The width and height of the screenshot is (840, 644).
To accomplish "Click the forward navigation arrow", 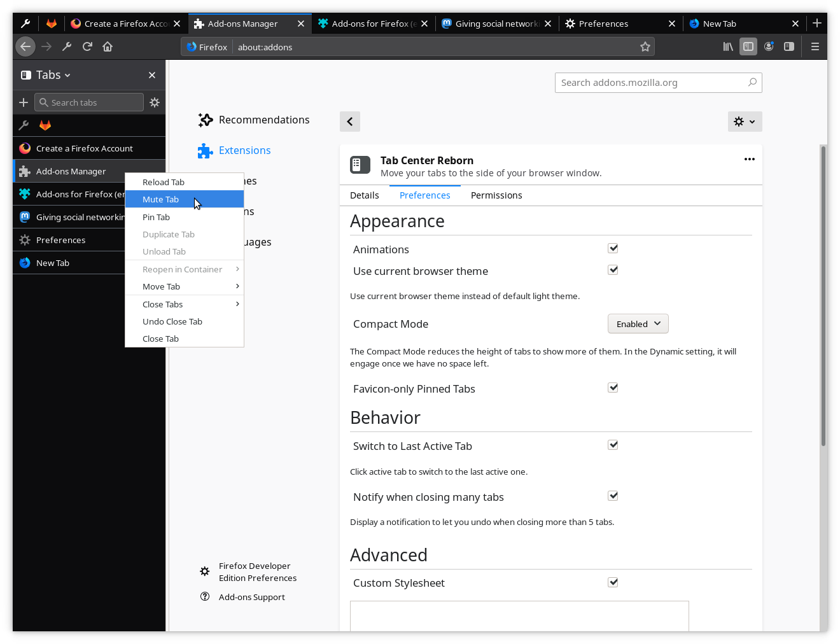I will (46, 46).
